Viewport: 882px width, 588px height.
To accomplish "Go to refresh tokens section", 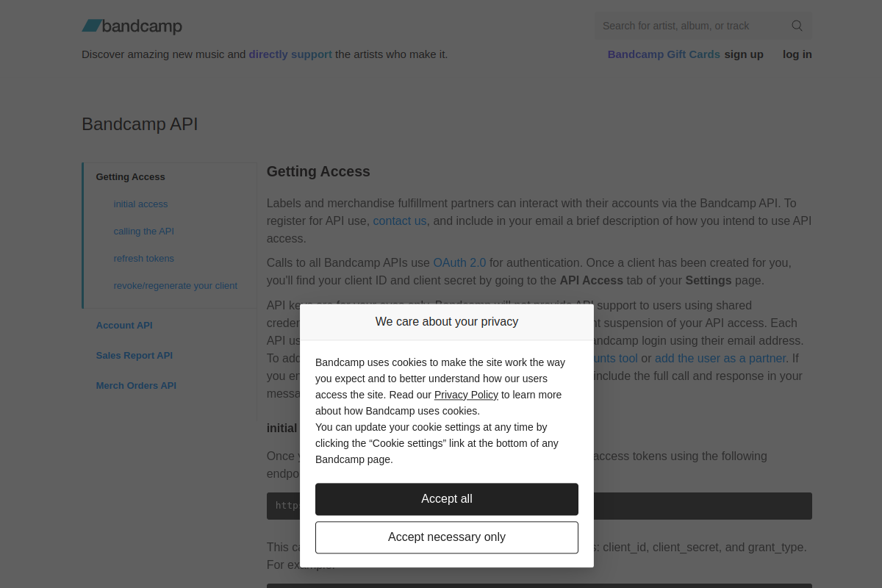I will pos(143,259).
